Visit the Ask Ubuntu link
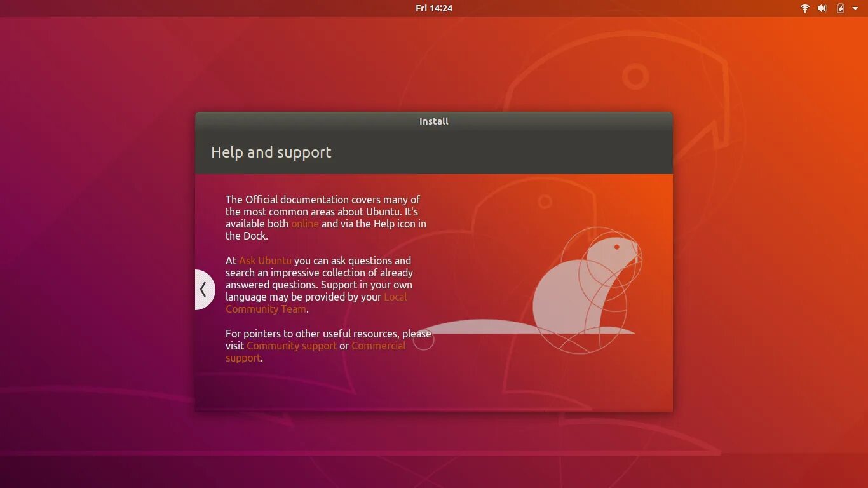Viewport: 868px width, 488px height. 265,261
